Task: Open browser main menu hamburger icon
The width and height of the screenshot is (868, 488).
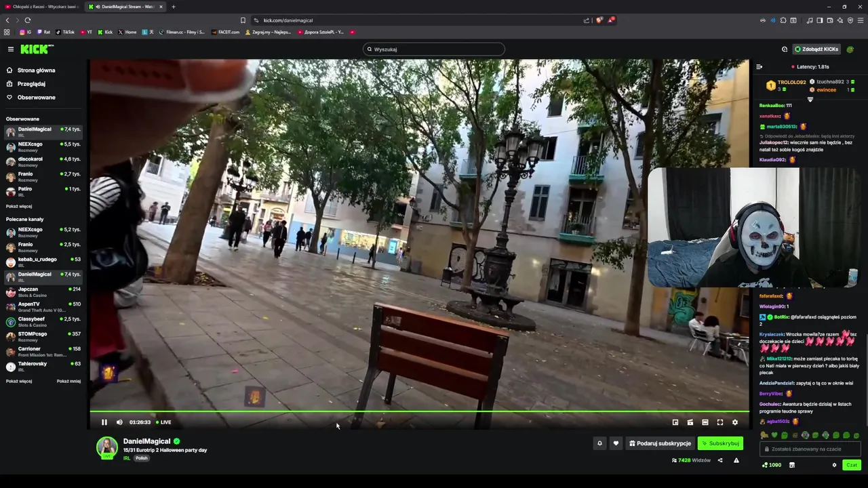Action: (x=861, y=20)
